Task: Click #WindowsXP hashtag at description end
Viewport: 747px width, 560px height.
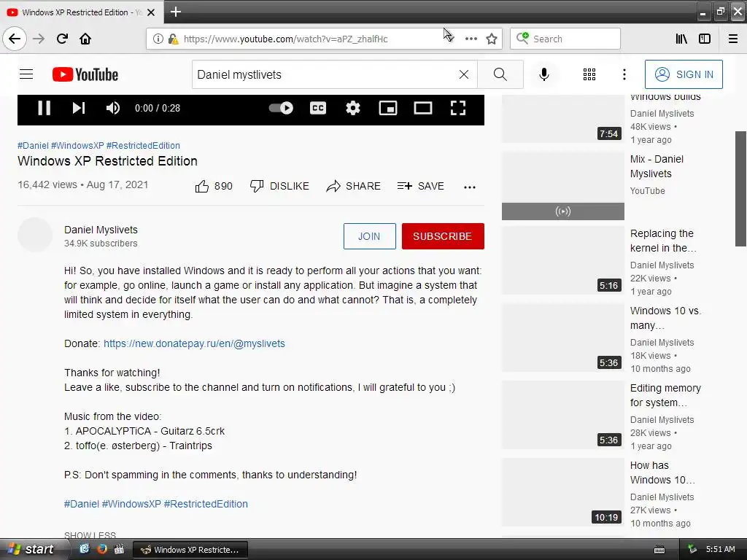Action: point(131,504)
